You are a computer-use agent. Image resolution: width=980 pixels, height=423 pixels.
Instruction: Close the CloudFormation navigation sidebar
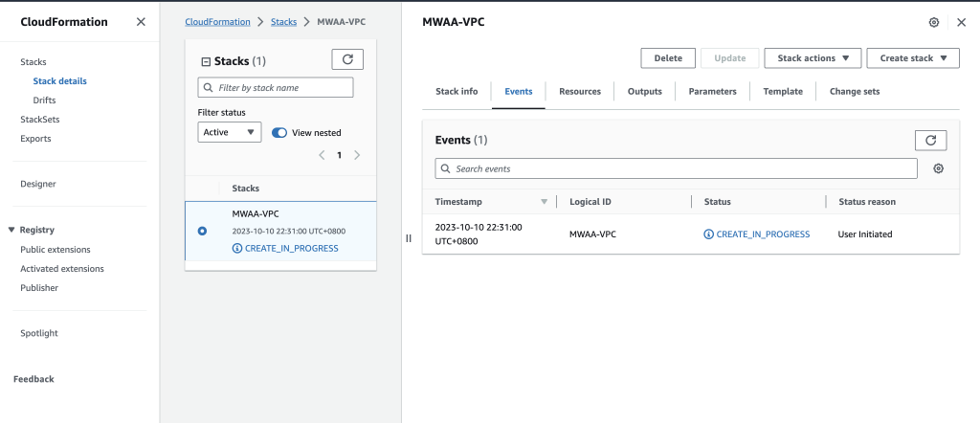[141, 22]
